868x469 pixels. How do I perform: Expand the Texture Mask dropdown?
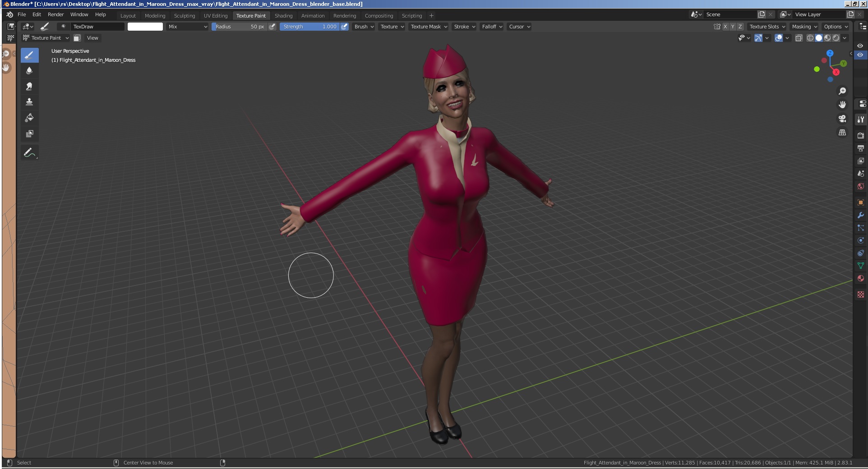429,27
